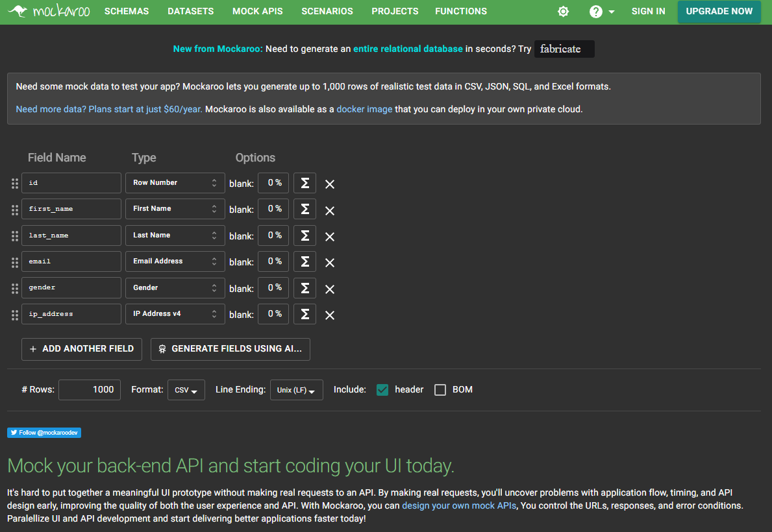Remove the last_name field

click(x=330, y=237)
